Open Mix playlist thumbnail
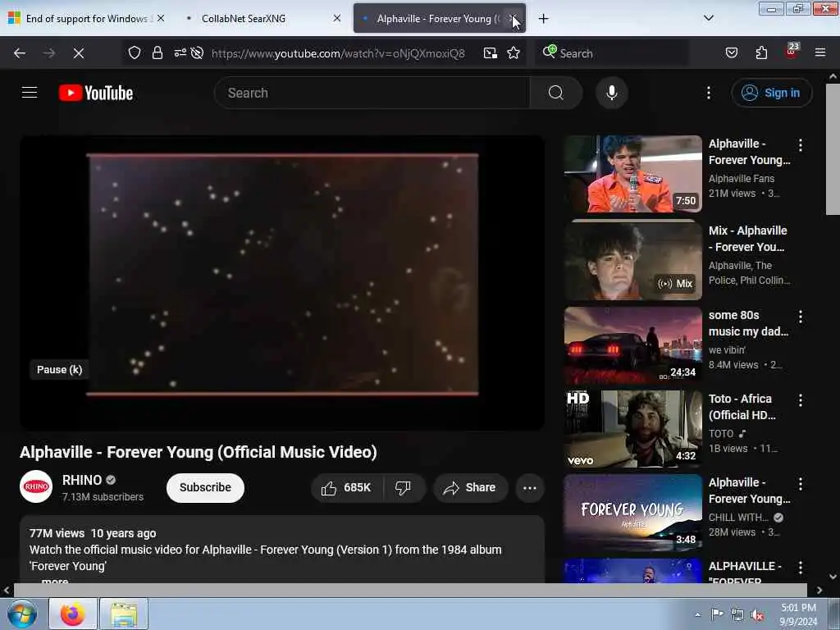The width and height of the screenshot is (840, 630). click(632, 261)
